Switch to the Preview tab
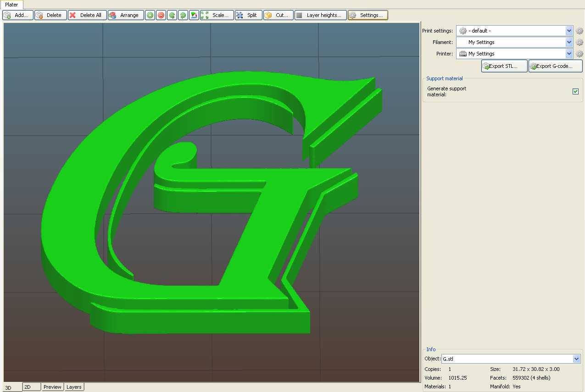Image resolution: width=585 pixels, height=392 pixels. tap(52, 386)
